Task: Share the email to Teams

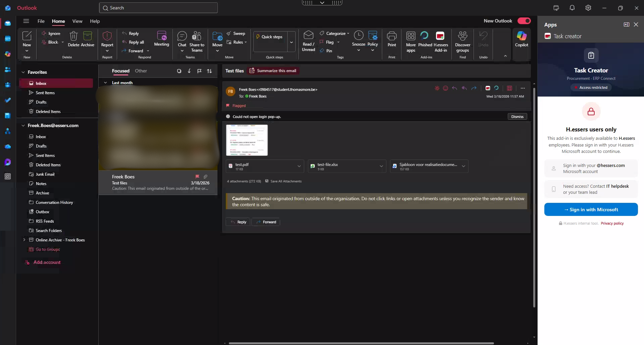Action: [x=197, y=42]
